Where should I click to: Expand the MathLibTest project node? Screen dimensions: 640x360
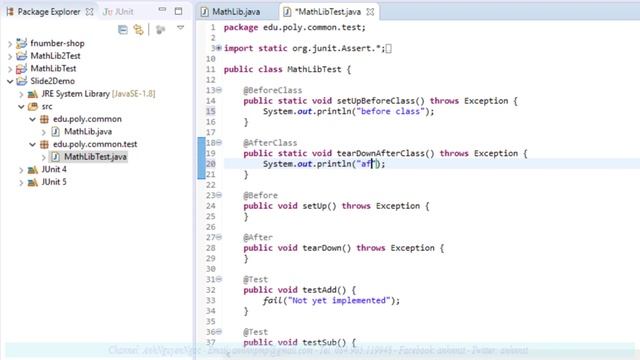point(10,69)
